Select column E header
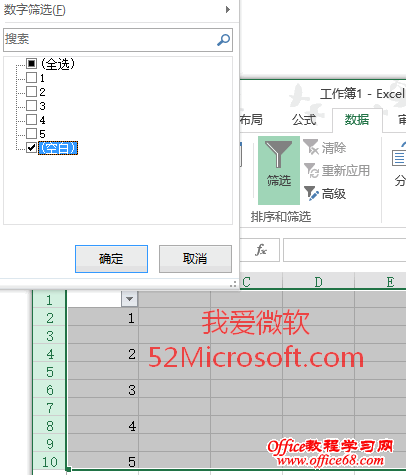The image size is (406, 475). [x=380, y=282]
